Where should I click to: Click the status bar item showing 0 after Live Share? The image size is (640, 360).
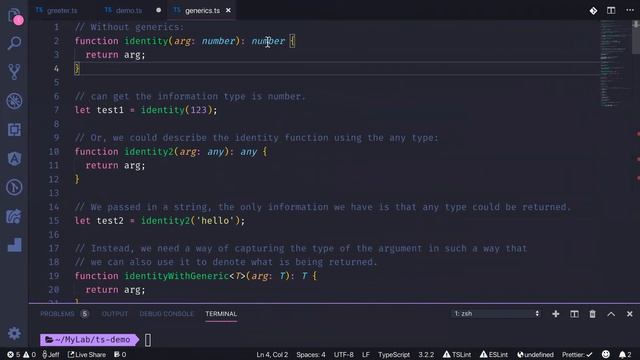[x=120, y=354]
